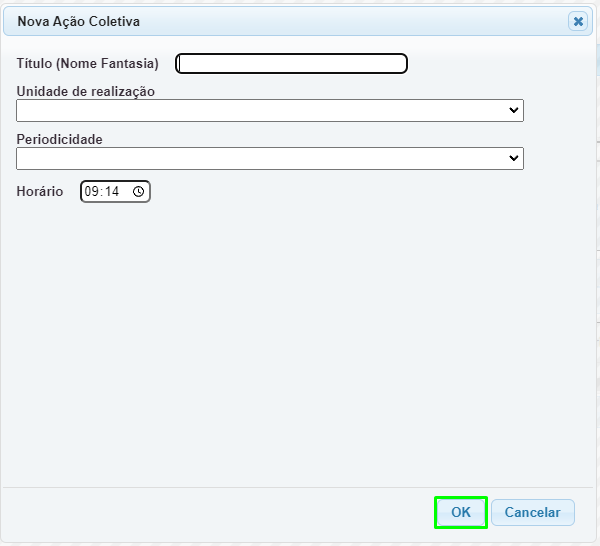Click the Unidade de realização label
The image size is (600, 546).
pos(85,91)
